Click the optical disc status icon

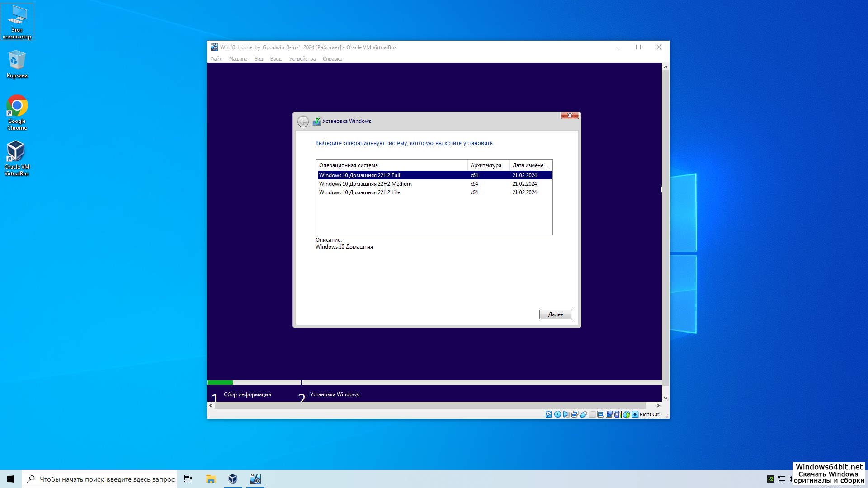pos(557,414)
